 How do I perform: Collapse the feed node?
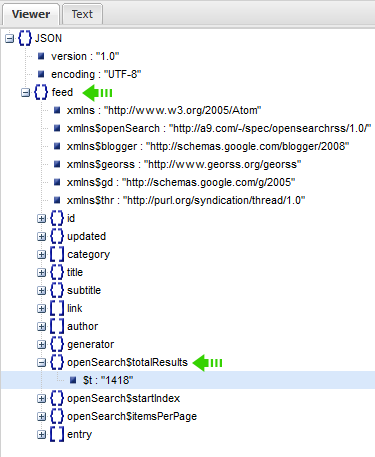[x=25, y=93]
